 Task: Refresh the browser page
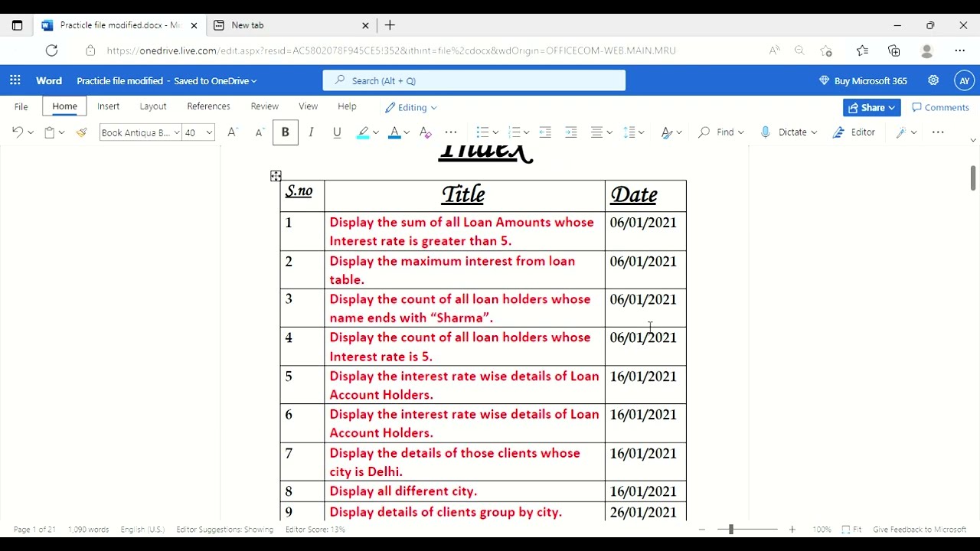click(x=51, y=51)
